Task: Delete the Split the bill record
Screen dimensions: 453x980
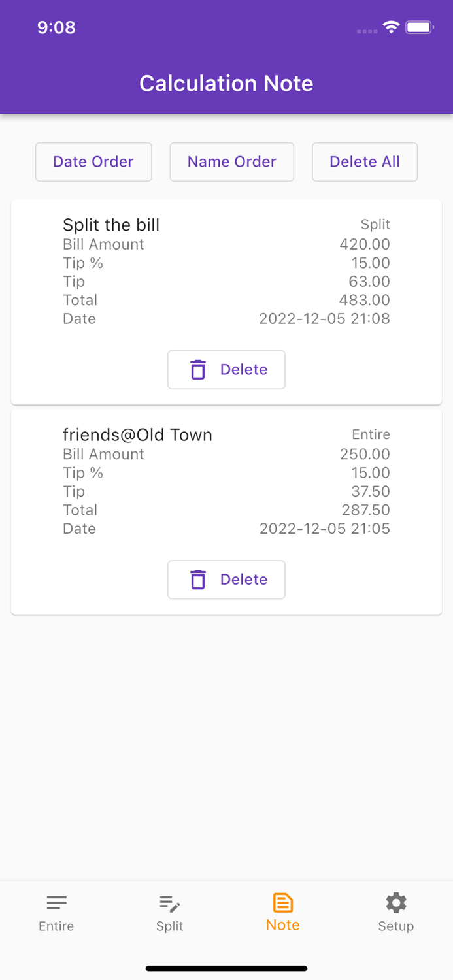Action: 226,370
